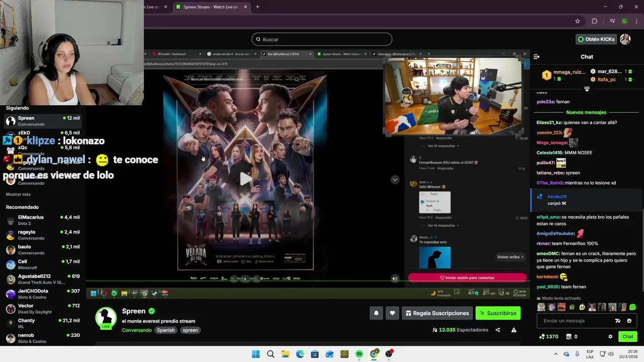Screen dimensions: 644x362
Task: Open nemob channel in sidebar
Action: pos(43,338)
